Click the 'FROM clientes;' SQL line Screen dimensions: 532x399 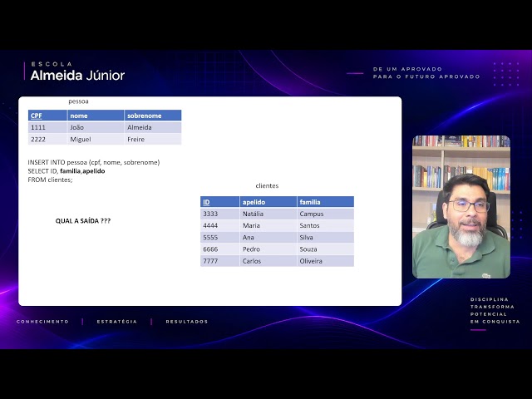pyautogui.click(x=50, y=180)
